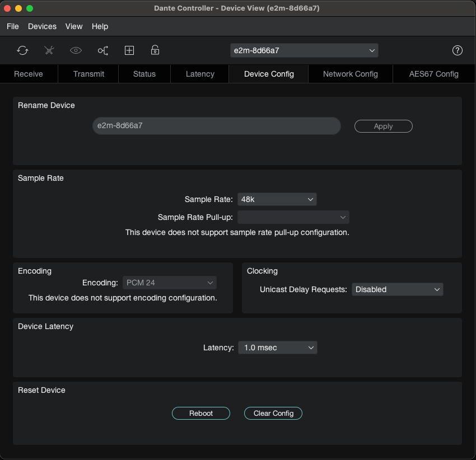476x460 pixels.
Task: Open the Help menu
Action: [100, 26]
